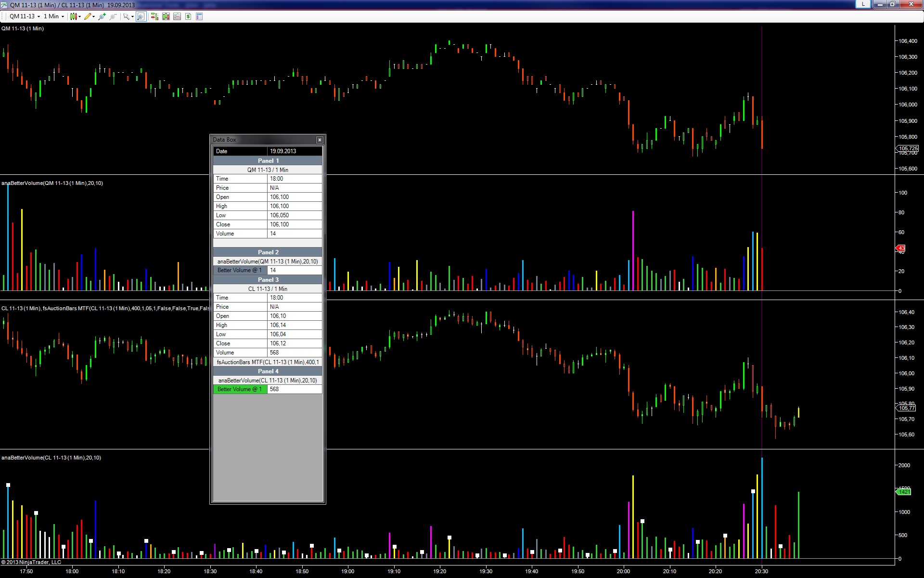
Task: Click the 105,725 current price marker
Action: [x=908, y=148]
